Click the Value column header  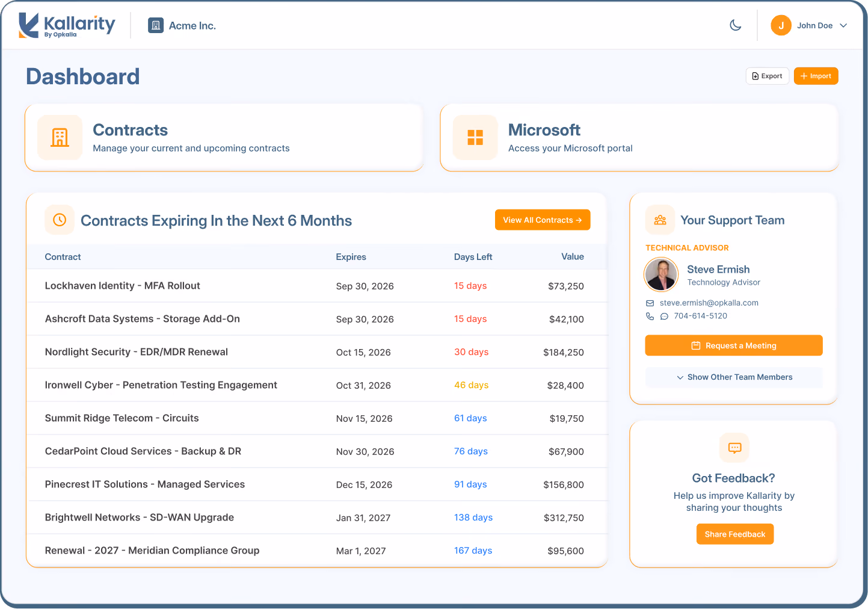(x=573, y=256)
